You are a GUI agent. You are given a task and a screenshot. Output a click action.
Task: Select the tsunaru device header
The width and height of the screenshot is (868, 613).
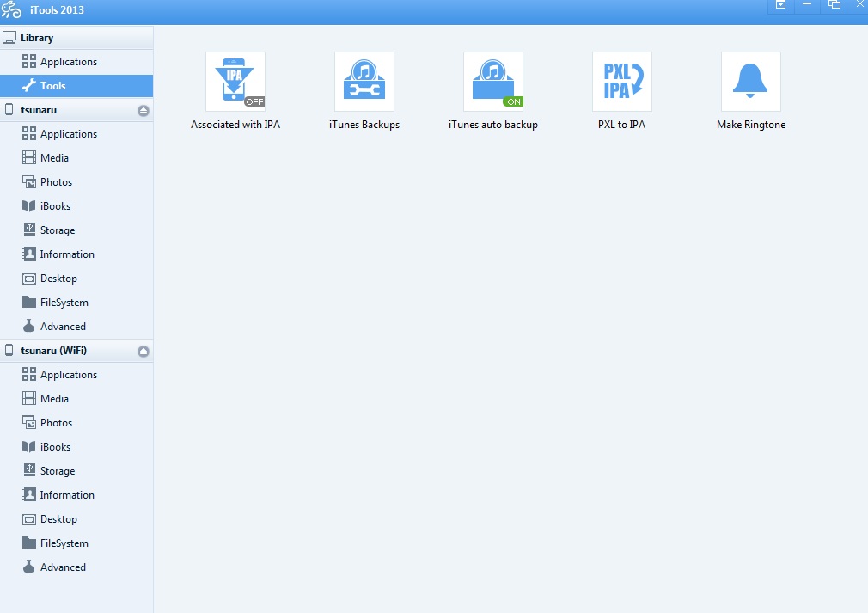click(x=76, y=110)
